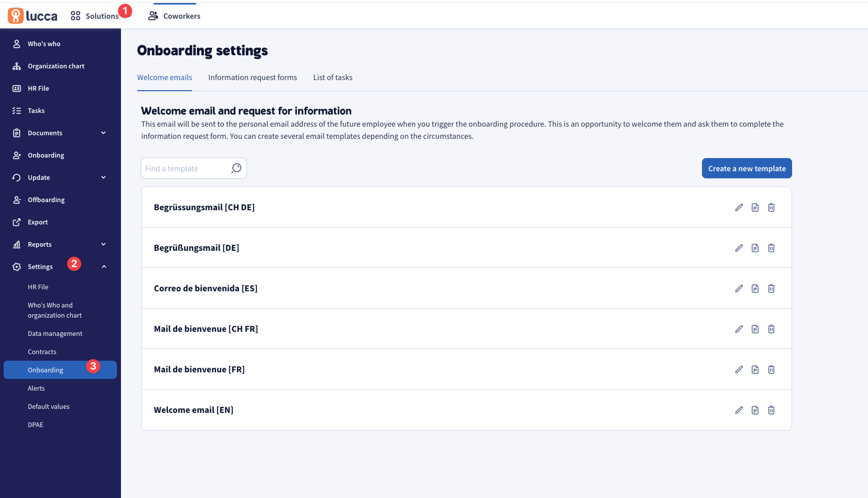Edit Welcome email [EN] template

[x=739, y=410]
